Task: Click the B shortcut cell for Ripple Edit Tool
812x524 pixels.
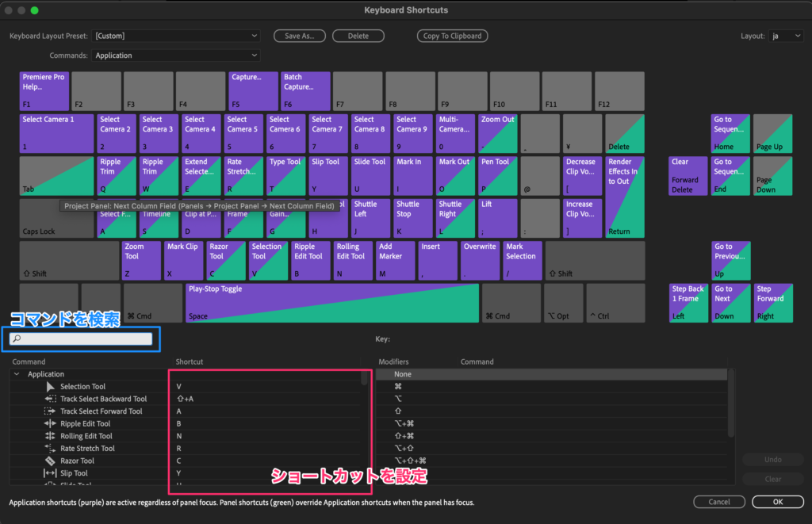Action: click(x=265, y=423)
